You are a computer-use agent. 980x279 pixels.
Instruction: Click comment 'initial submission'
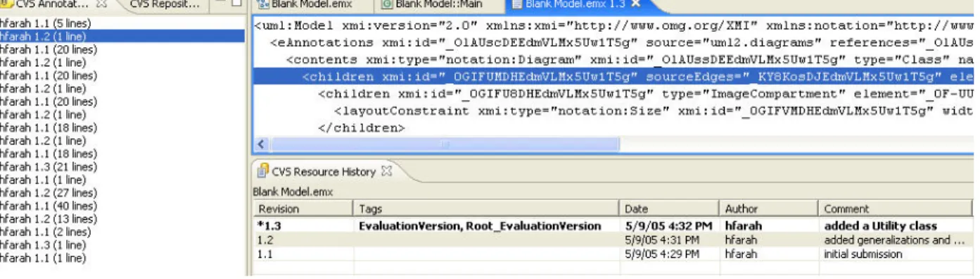click(863, 254)
